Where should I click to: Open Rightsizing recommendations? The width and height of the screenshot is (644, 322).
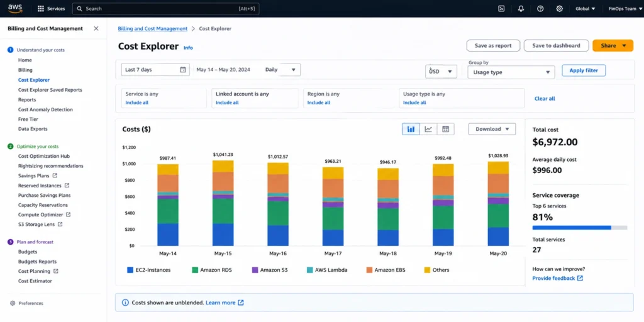click(51, 166)
